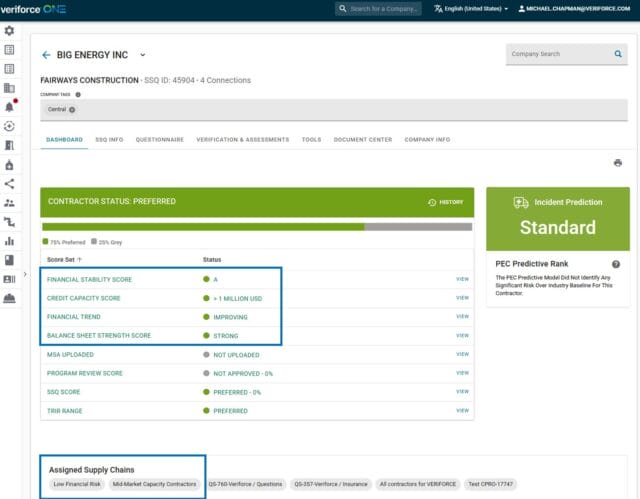The width and height of the screenshot is (640, 499).
Task: Click the circular target-plus sidebar icon
Action: click(x=9, y=126)
